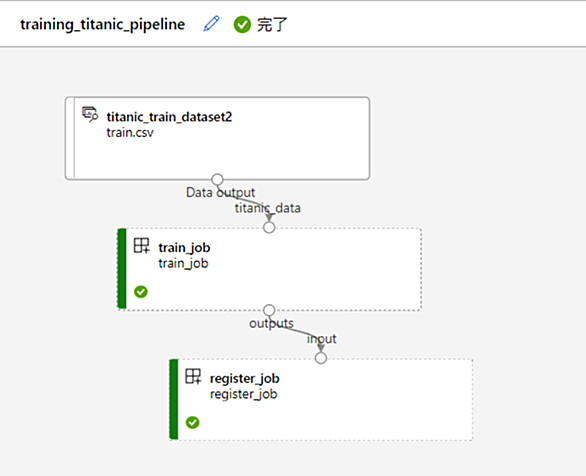Select the input port on register_job

[x=321, y=358]
